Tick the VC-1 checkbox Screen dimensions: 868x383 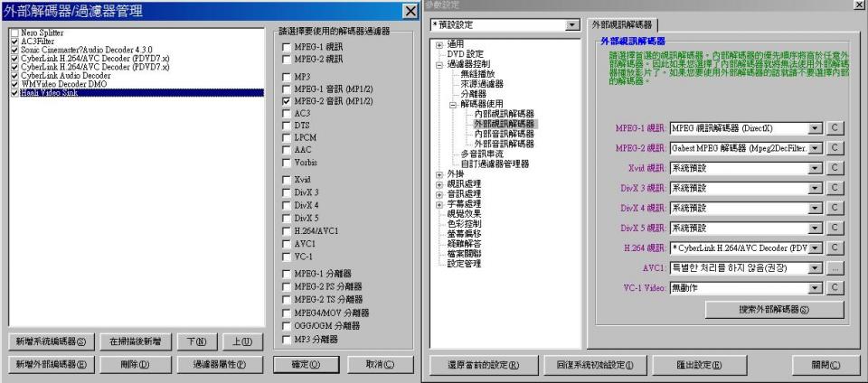pos(286,257)
